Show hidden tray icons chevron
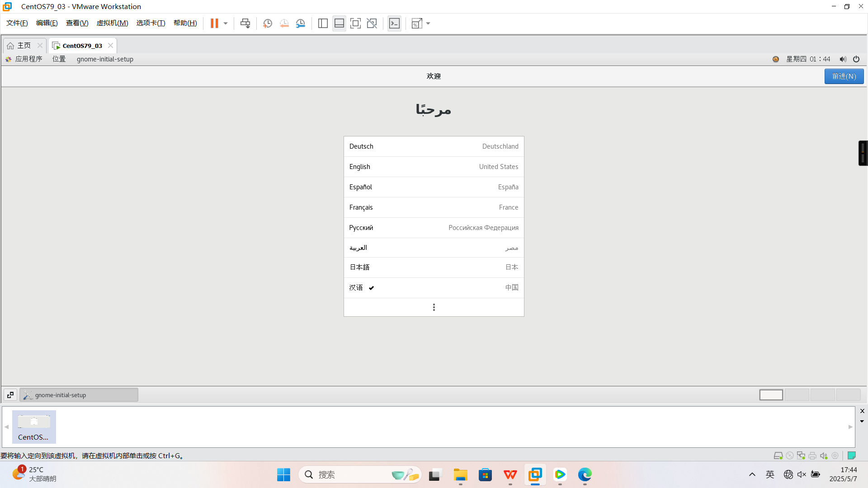Screen dimensions: 868x488 coord(752,474)
